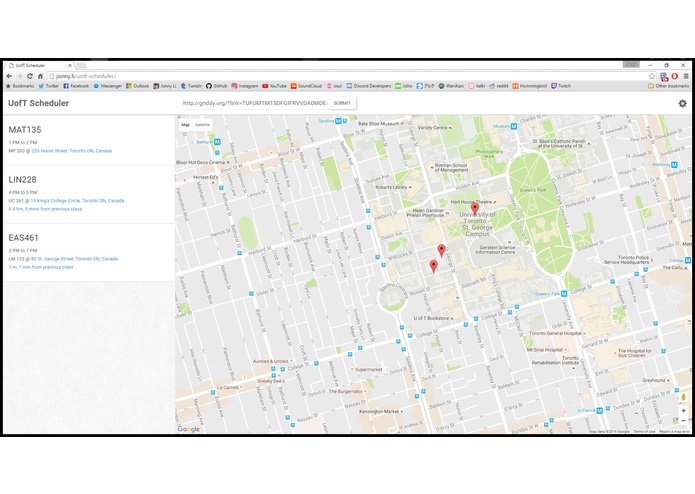Open the osu! bookmark
This screenshot has height=494, width=695.
(x=335, y=86)
